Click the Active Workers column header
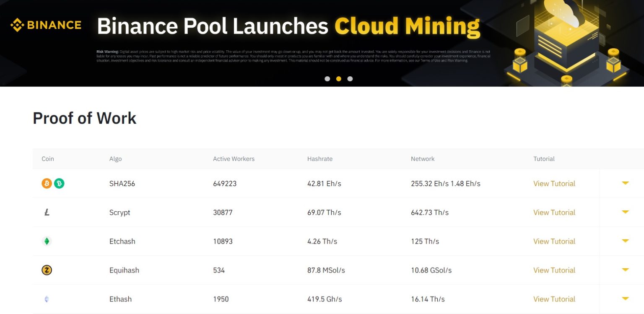The height and width of the screenshot is (314, 644). (x=234, y=159)
